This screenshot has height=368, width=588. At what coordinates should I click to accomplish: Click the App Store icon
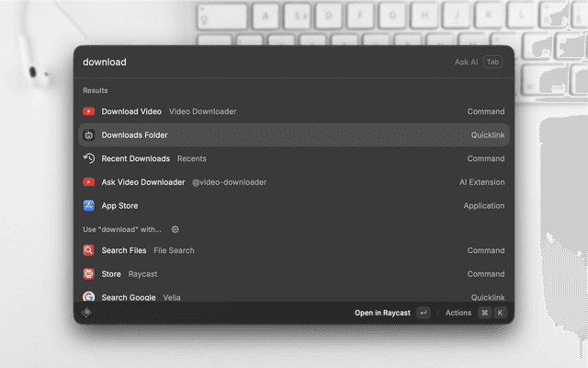coord(88,206)
